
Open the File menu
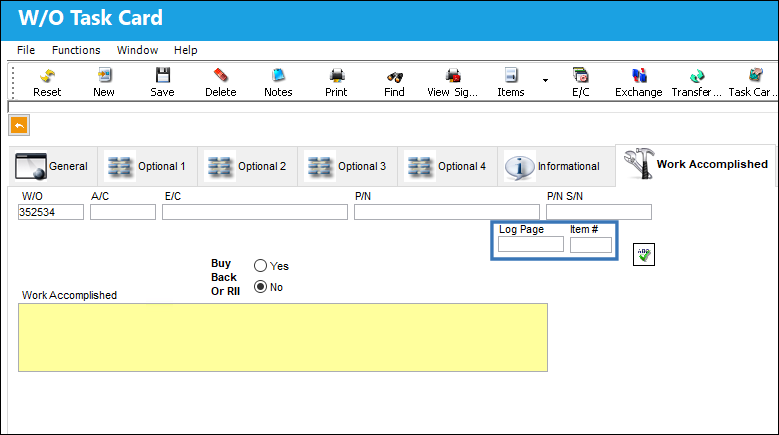(x=26, y=50)
